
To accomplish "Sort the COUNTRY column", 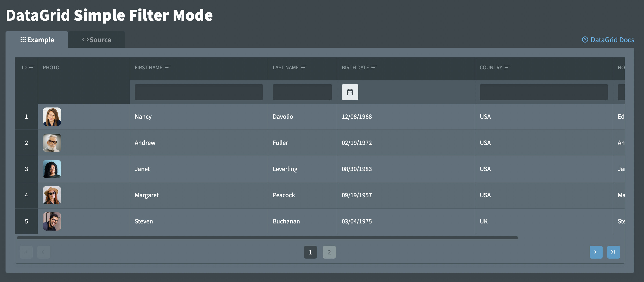I will point(508,67).
